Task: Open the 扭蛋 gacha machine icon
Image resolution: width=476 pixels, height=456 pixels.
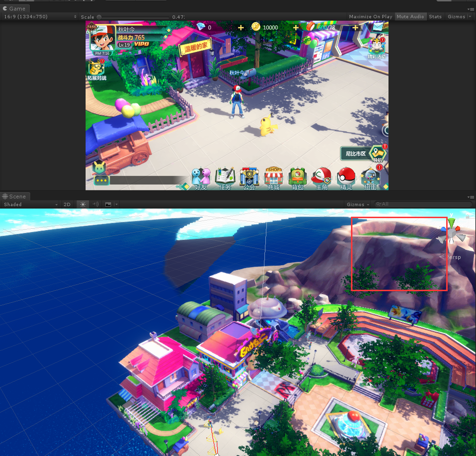Action: pos(370,175)
